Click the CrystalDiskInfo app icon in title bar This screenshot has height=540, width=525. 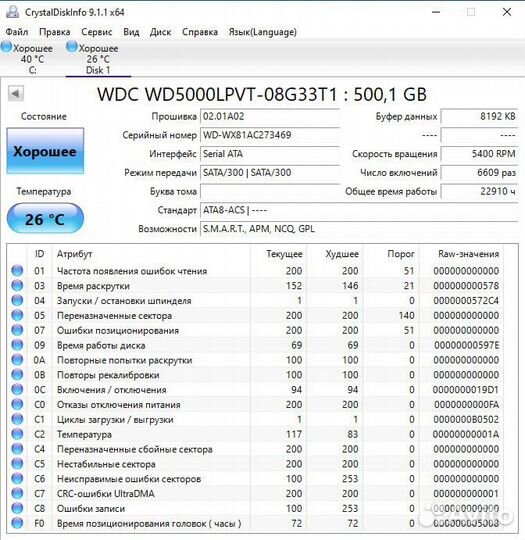12,12
